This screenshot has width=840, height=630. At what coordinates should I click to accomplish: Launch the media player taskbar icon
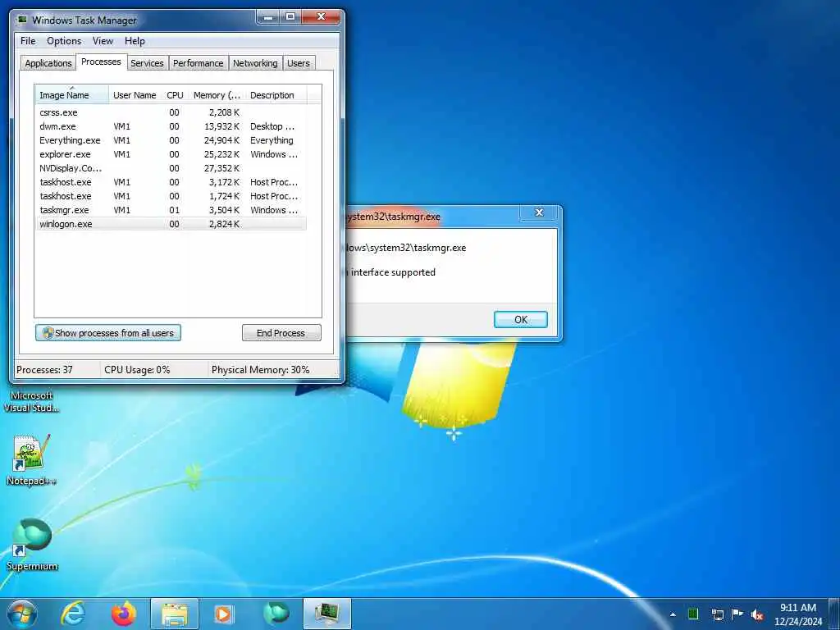[x=224, y=614]
